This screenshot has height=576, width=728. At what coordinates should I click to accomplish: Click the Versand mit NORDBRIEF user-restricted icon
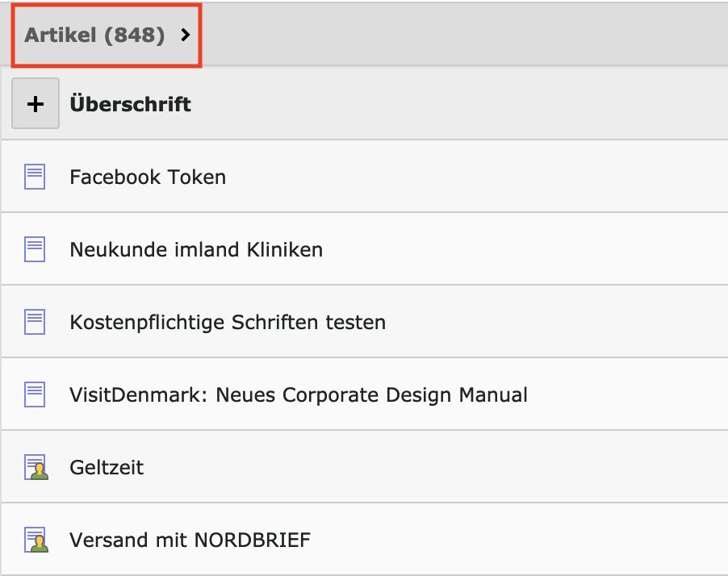[x=36, y=540]
